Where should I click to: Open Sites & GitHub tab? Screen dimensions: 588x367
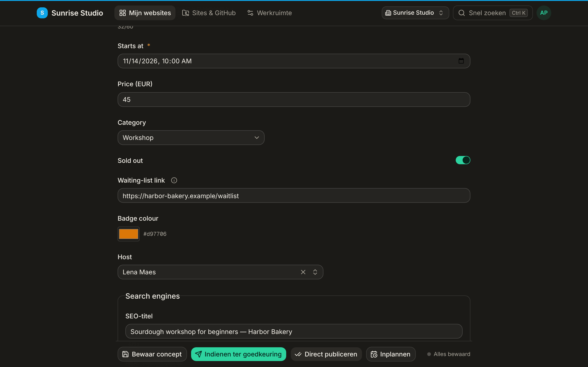[x=209, y=13]
